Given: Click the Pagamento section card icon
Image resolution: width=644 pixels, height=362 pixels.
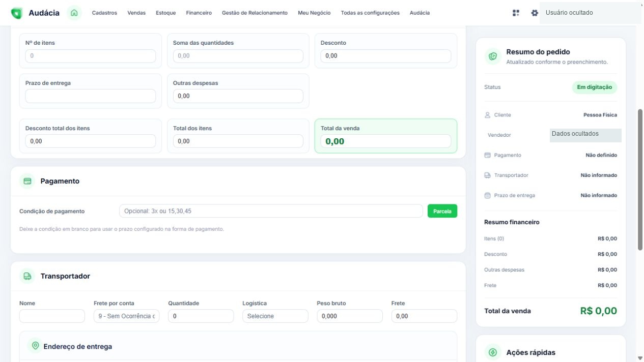Looking at the screenshot, I should click(x=27, y=181).
